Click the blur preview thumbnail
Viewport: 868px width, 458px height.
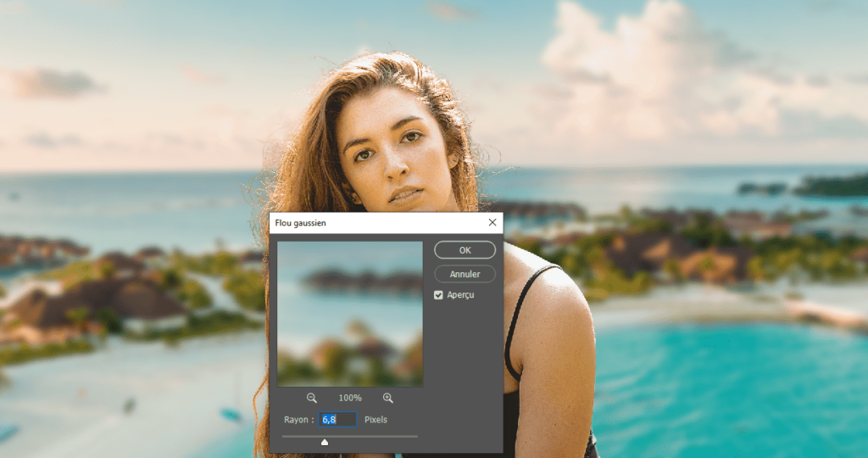point(350,314)
